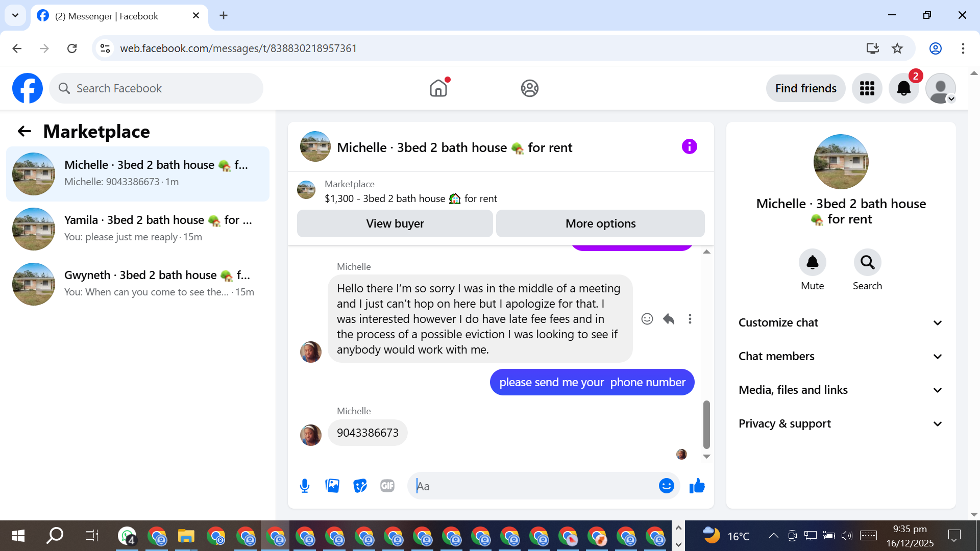The image size is (980, 551).
Task: Choose a sticker
Action: pyautogui.click(x=360, y=486)
